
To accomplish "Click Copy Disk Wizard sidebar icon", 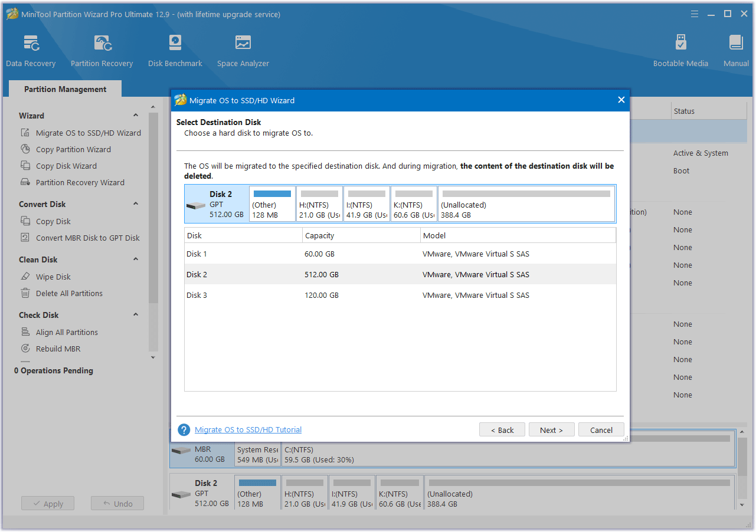I will pyautogui.click(x=25, y=166).
